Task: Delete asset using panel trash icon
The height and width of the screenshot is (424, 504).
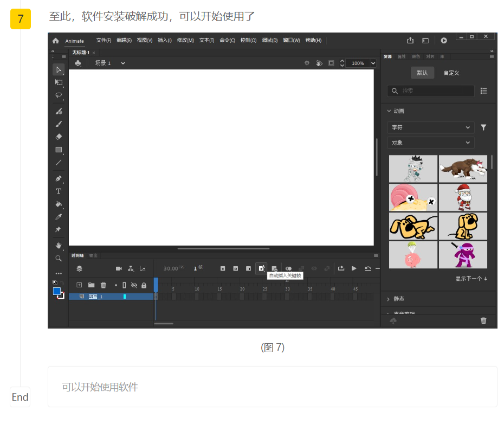Action: tap(483, 321)
